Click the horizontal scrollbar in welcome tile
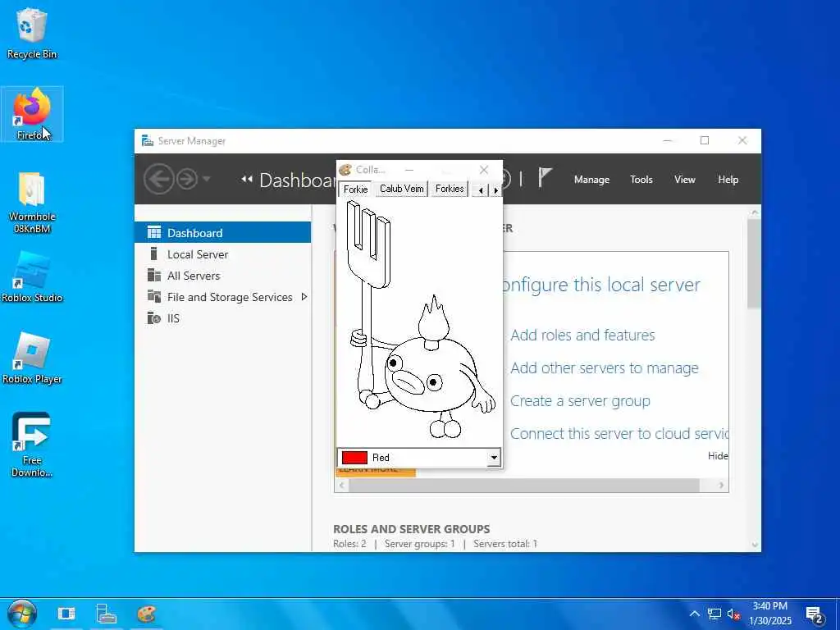The image size is (840, 630). (524, 486)
